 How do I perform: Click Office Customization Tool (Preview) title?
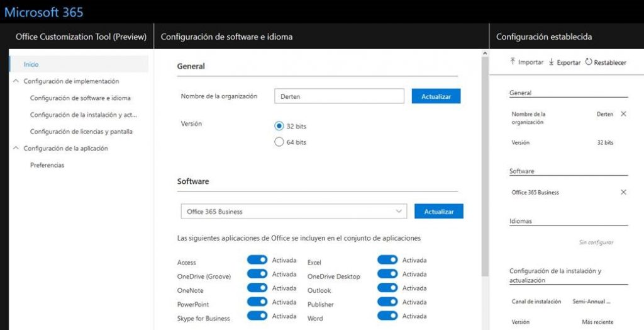(x=81, y=37)
